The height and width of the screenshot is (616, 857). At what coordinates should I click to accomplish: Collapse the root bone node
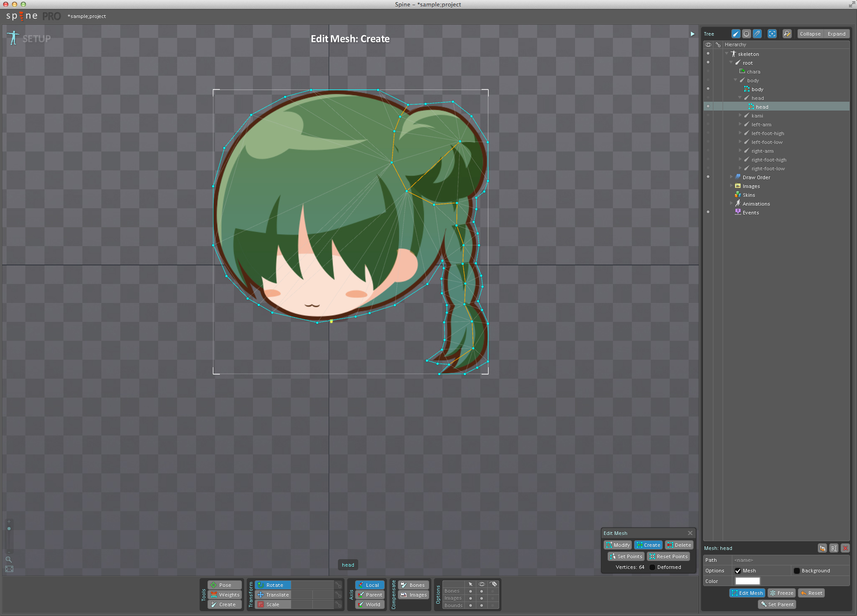(x=731, y=63)
